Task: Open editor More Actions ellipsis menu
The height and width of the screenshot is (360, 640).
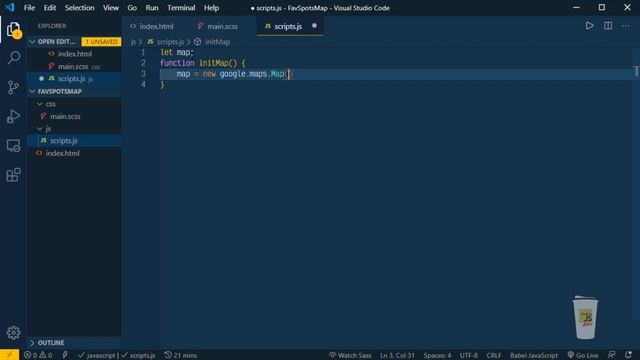Action: pyautogui.click(x=626, y=26)
